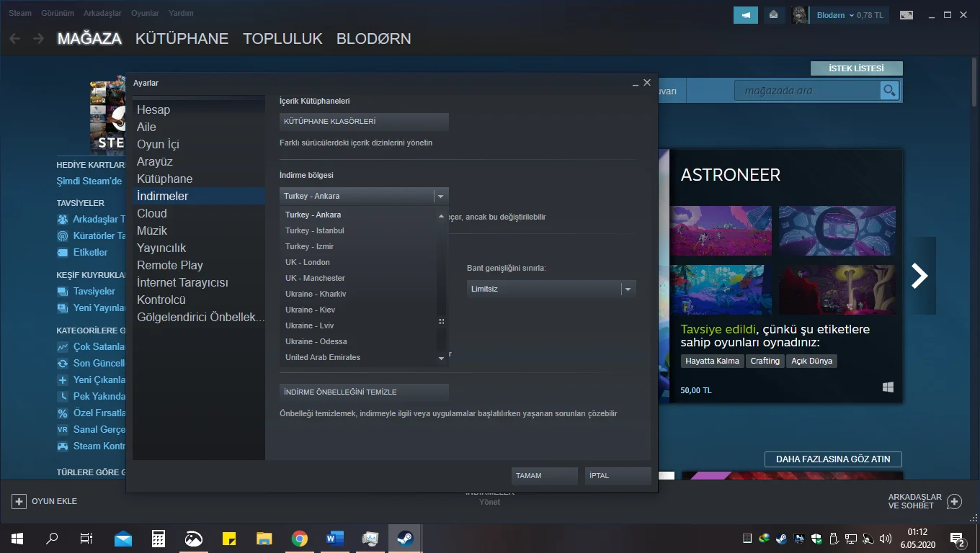Select Turkey - Istanbul from the list
Screen dimensions: 980x553
tap(315, 230)
